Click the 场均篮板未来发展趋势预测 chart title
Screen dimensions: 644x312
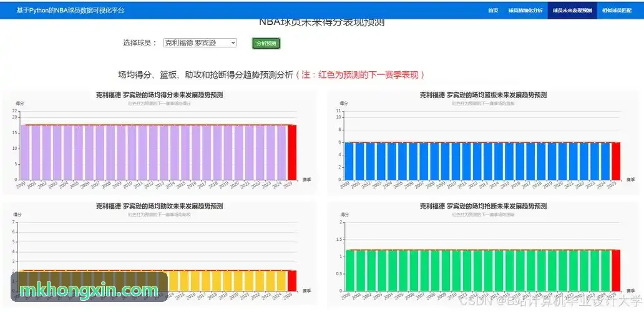pyautogui.click(x=483, y=95)
